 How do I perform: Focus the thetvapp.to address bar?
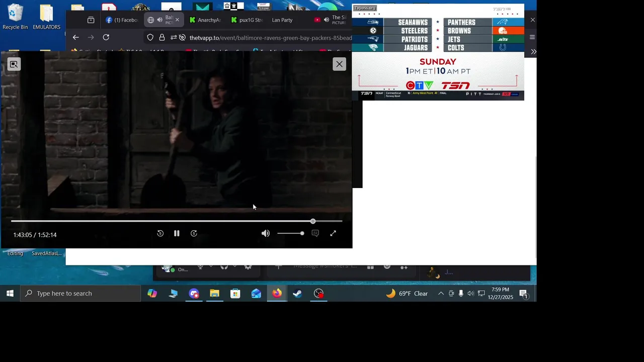coord(271,38)
